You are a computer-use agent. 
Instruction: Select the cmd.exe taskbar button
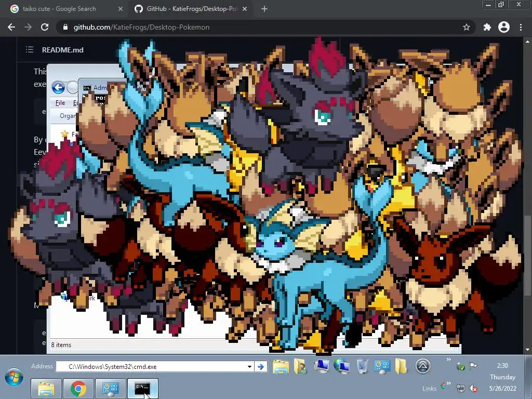coord(143,389)
